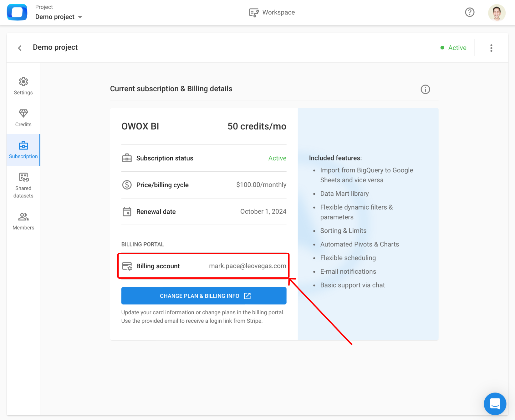515x420 pixels.
Task: Click the 'Included features:' heading
Action: [x=335, y=158]
